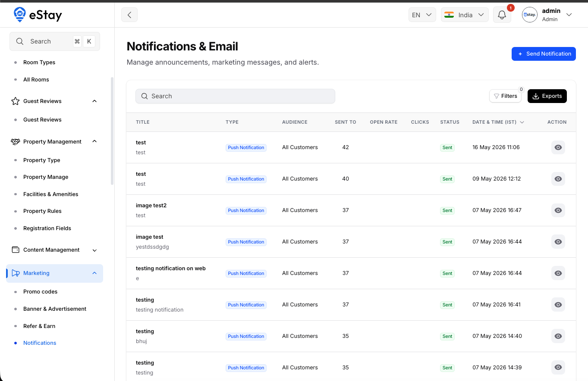Open the India country dropdown
The width and height of the screenshot is (588, 381).
coord(465,15)
